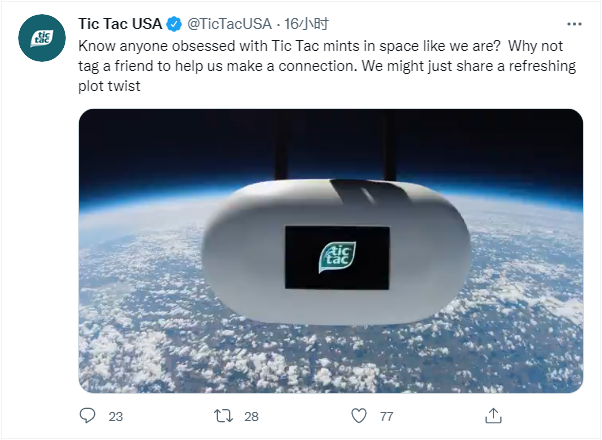Screen dimensions: 602x440
Task: Like the tweet with the heart icon
Action: tap(359, 416)
